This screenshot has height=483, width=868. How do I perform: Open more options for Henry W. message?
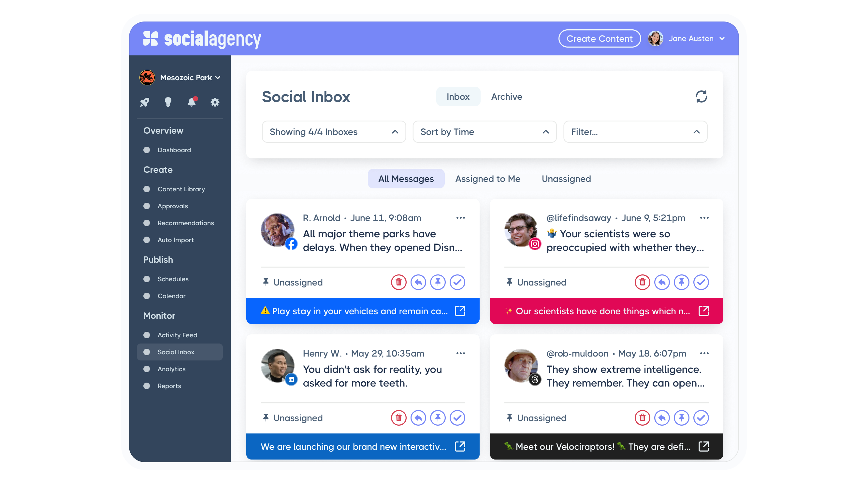coord(460,353)
